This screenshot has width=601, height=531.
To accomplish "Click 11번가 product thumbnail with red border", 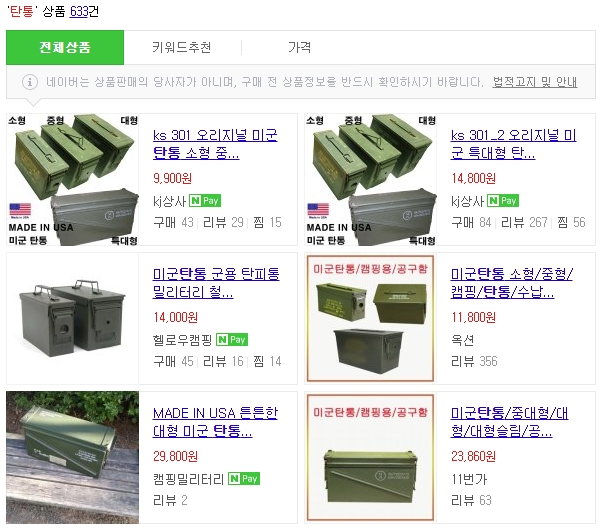I will point(370,457).
